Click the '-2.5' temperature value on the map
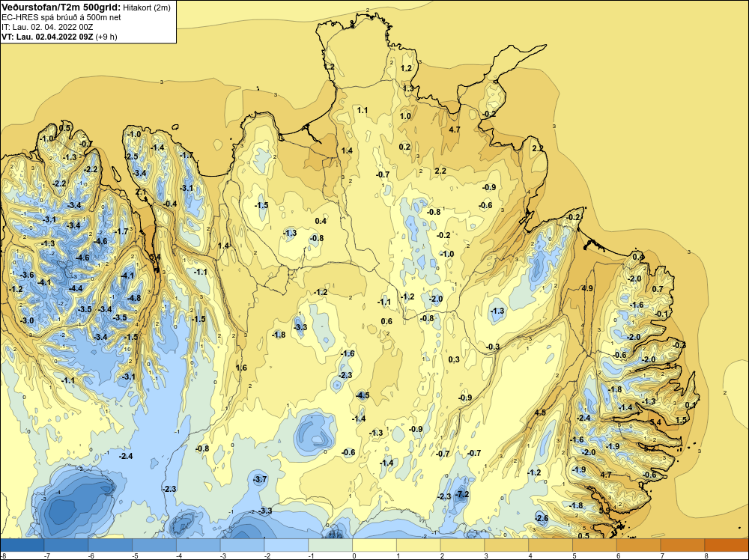The height and width of the screenshot is (560, 749). 131,156
